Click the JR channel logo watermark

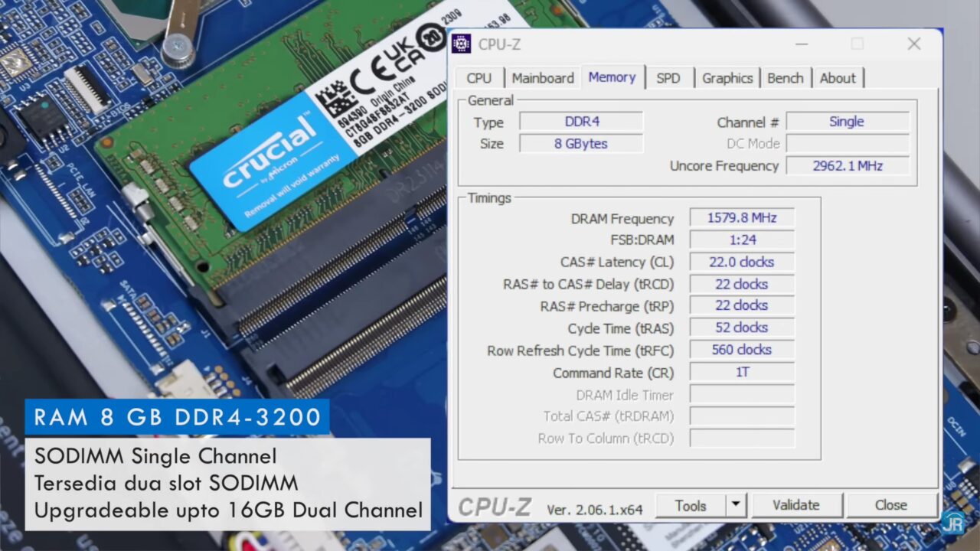[x=952, y=521]
